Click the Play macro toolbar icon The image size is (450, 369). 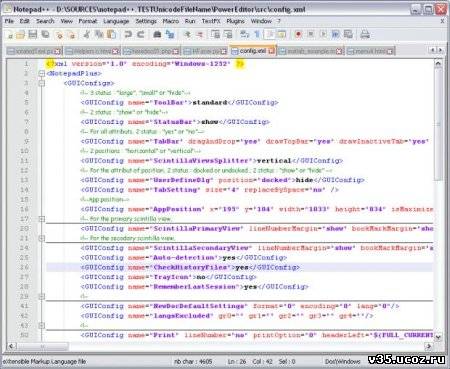(323, 34)
